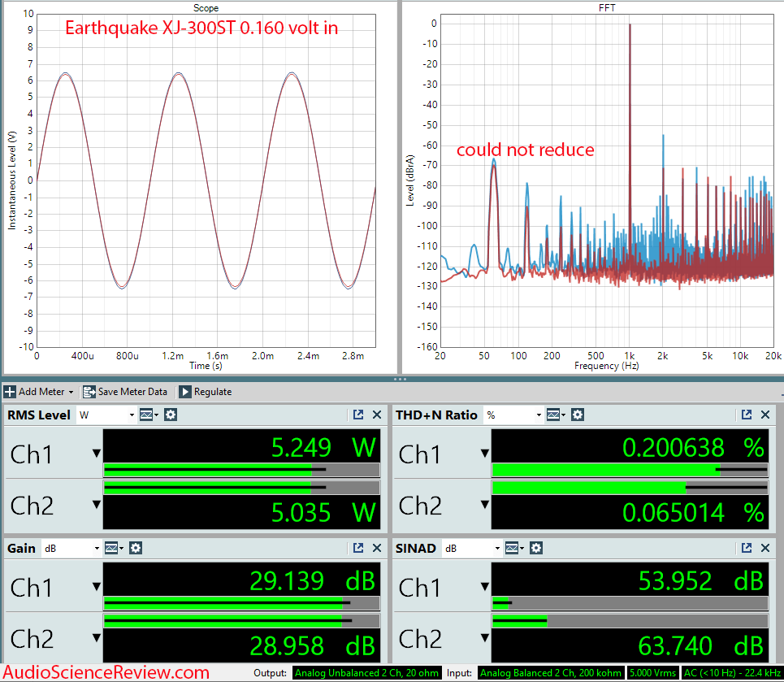Open the SINAD graph options icon
Viewport: 784px width, 682px height.
pyautogui.click(x=514, y=549)
